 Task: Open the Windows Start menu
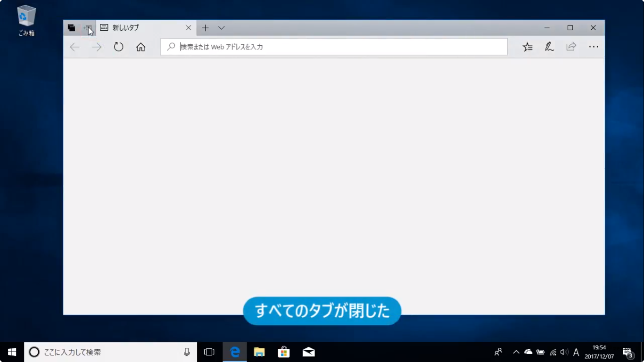tap(12, 352)
